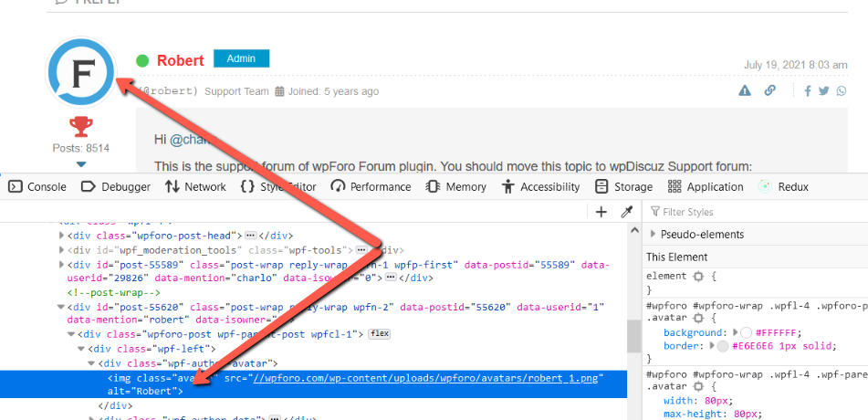The width and height of the screenshot is (868, 420).
Task: Click the red trophy rating icon
Action: [x=81, y=127]
